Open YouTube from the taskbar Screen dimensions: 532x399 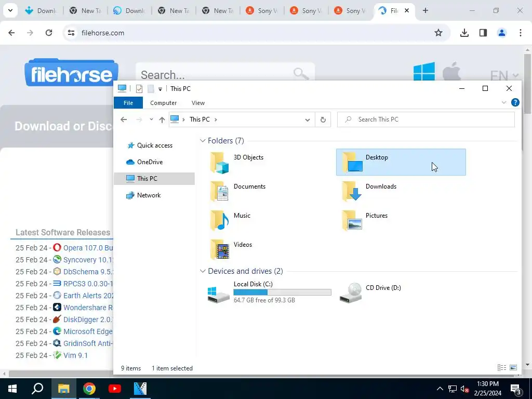tap(115, 389)
